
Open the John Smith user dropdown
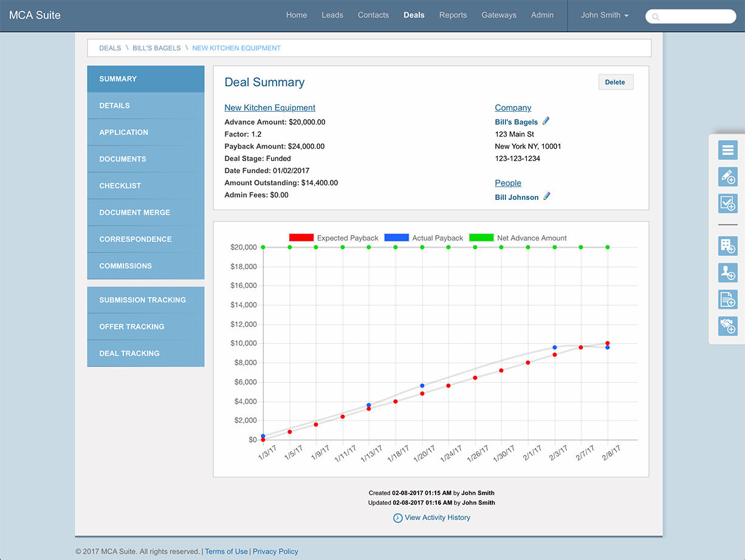[x=604, y=15]
